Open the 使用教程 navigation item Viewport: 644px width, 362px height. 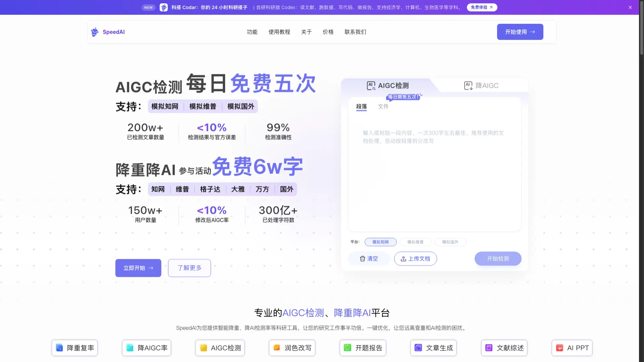(x=279, y=32)
